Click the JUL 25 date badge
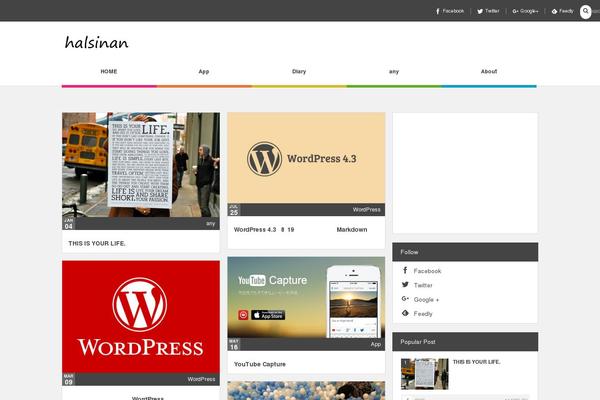The height and width of the screenshot is (400, 600). pos(234,210)
